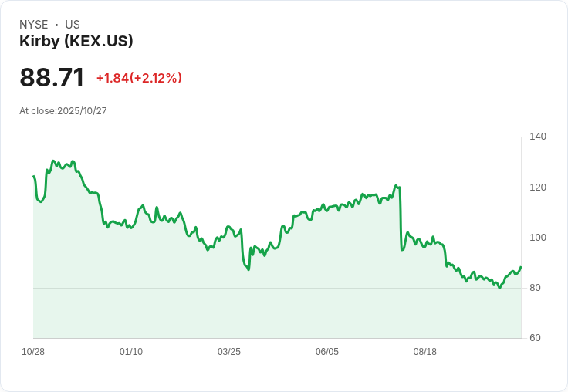Click the 80 label on the price axis
Viewport: 568px width, 392px height.
[x=536, y=288]
